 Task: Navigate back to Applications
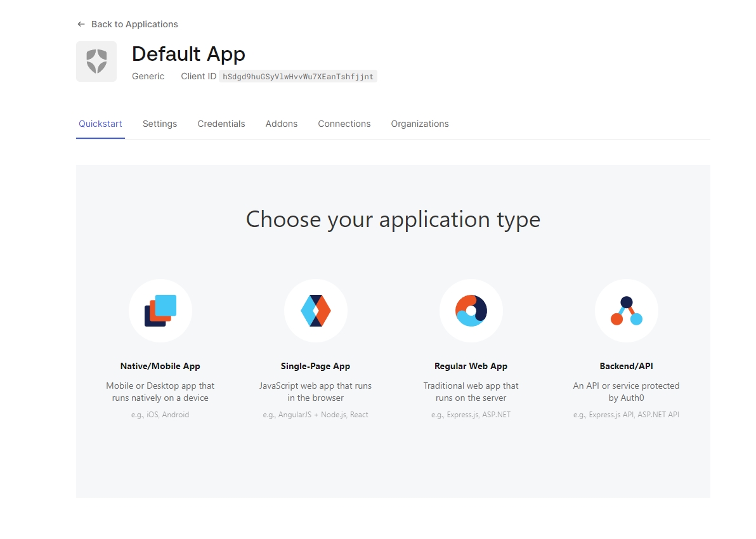coord(134,23)
